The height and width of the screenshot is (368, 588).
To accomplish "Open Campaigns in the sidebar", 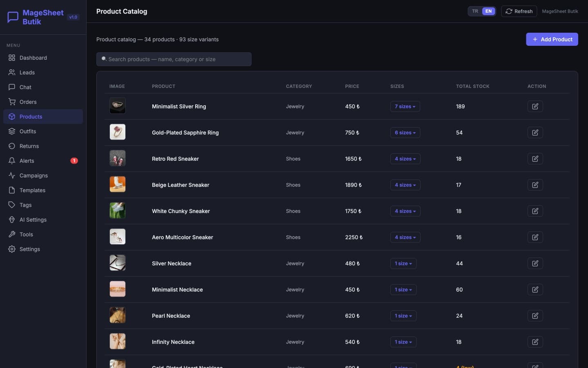I will [x=43, y=175].
